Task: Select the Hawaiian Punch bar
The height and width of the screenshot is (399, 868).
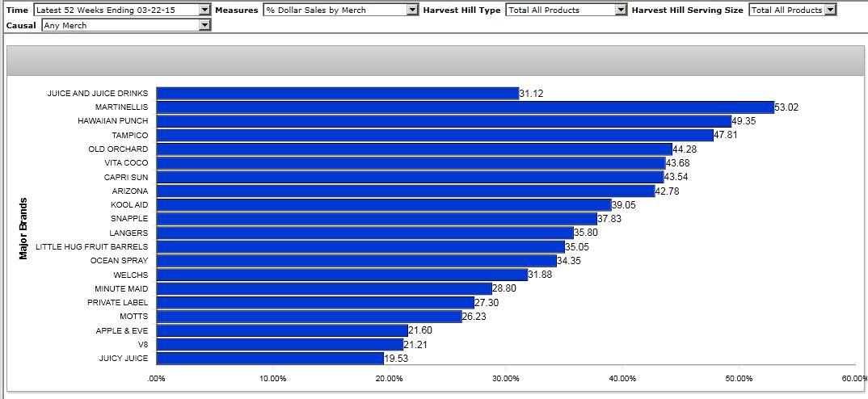Action: 443,121
